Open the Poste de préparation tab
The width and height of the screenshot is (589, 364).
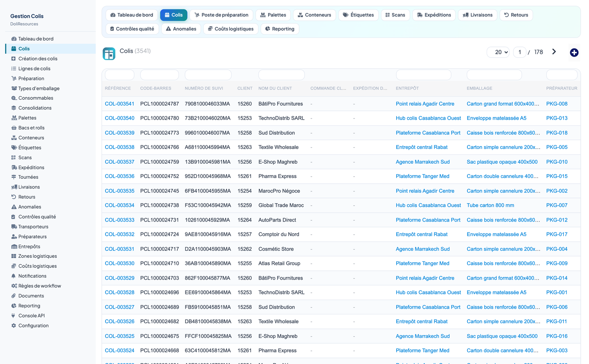(x=221, y=15)
